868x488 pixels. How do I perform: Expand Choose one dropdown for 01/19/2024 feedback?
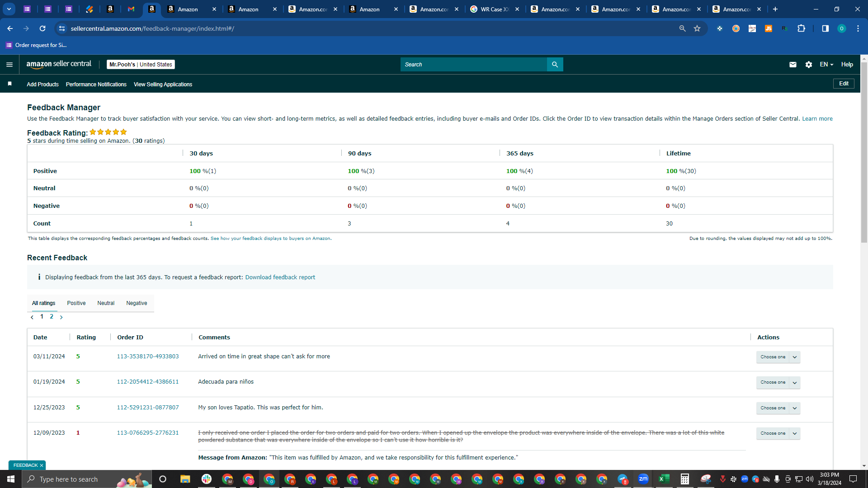point(794,383)
